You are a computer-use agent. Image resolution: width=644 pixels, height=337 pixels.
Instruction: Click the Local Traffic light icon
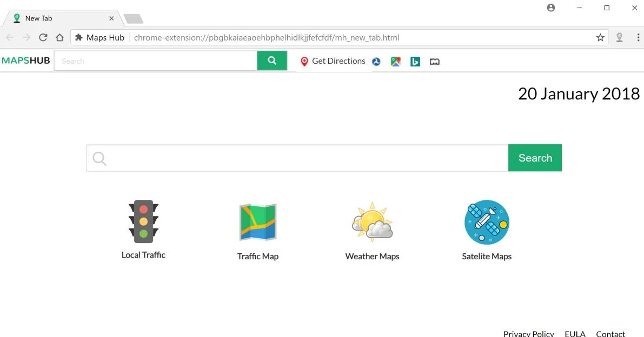point(143,222)
